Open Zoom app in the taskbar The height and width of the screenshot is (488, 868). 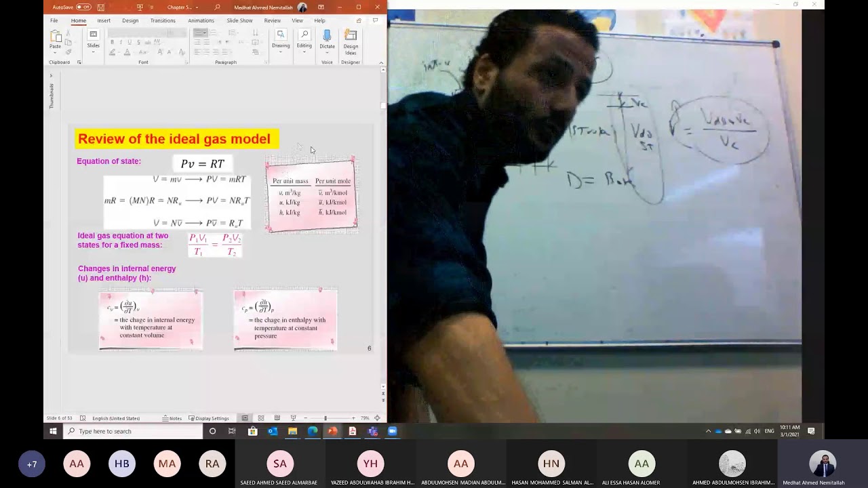point(392,431)
